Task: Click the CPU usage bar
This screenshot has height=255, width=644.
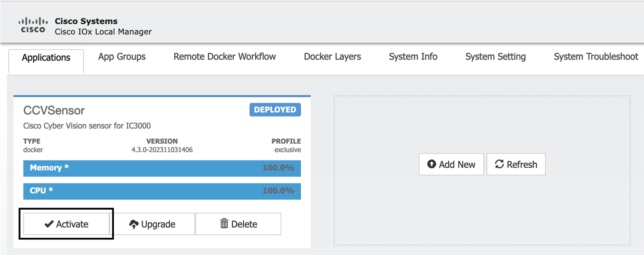Action: tap(162, 191)
